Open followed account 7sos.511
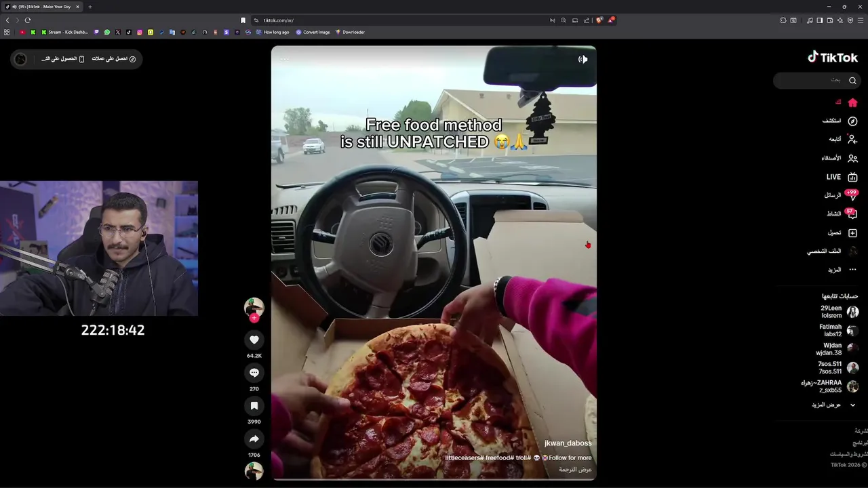868x488 pixels. [x=838, y=367]
